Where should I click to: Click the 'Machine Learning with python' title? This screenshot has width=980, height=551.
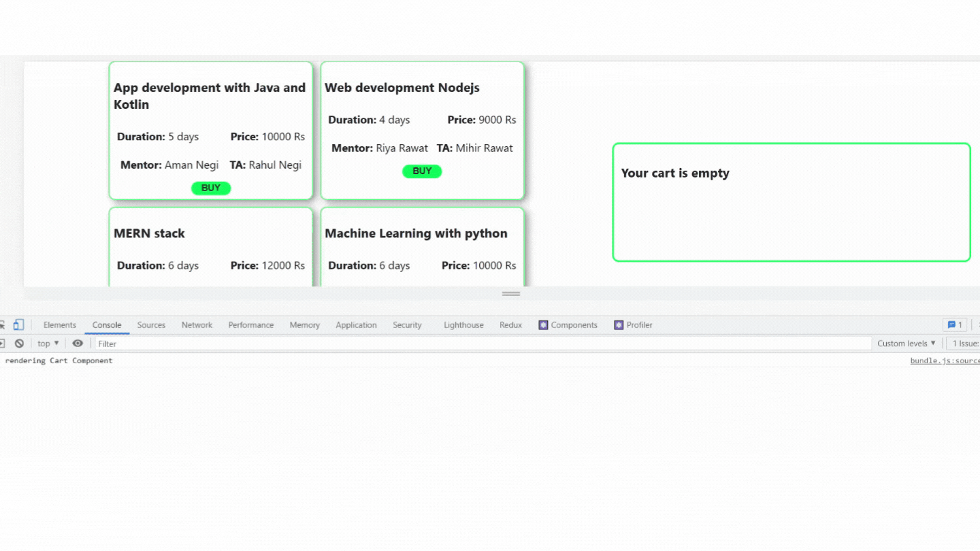pos(416,233)
